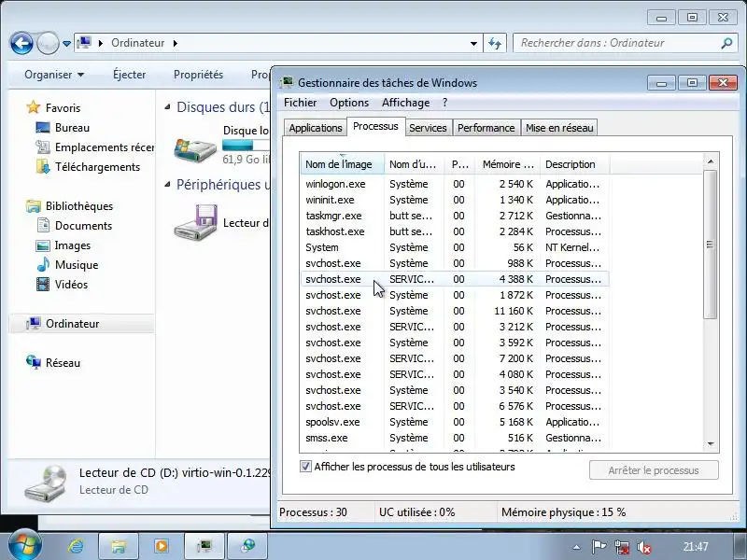Image resolution: width=747 pixels, height=560 pixels.
Task: Select the floppy disk drive icon
Action: tap(196, 222)
